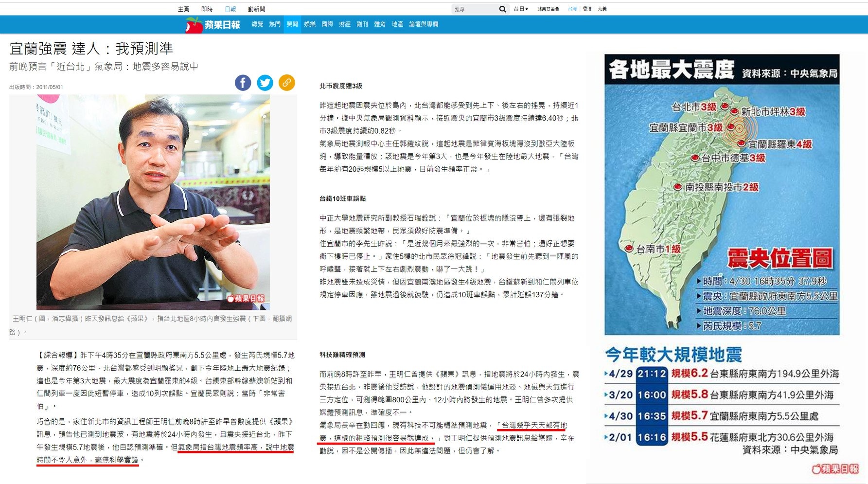This screenshot has height=484, width=868.
Task: Click the subheading 科技難精確預測
Action: pyautogui.click(x=342, y=355)
